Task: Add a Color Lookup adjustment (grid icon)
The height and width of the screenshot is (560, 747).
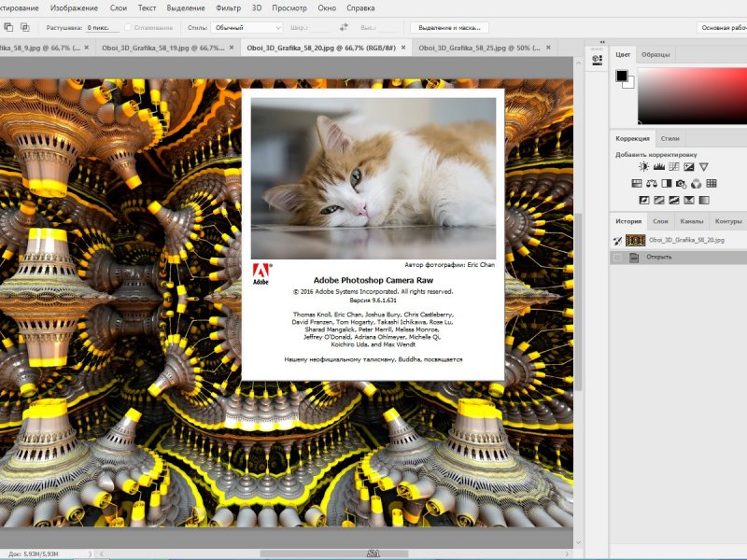Action: (x=712, y=183)
